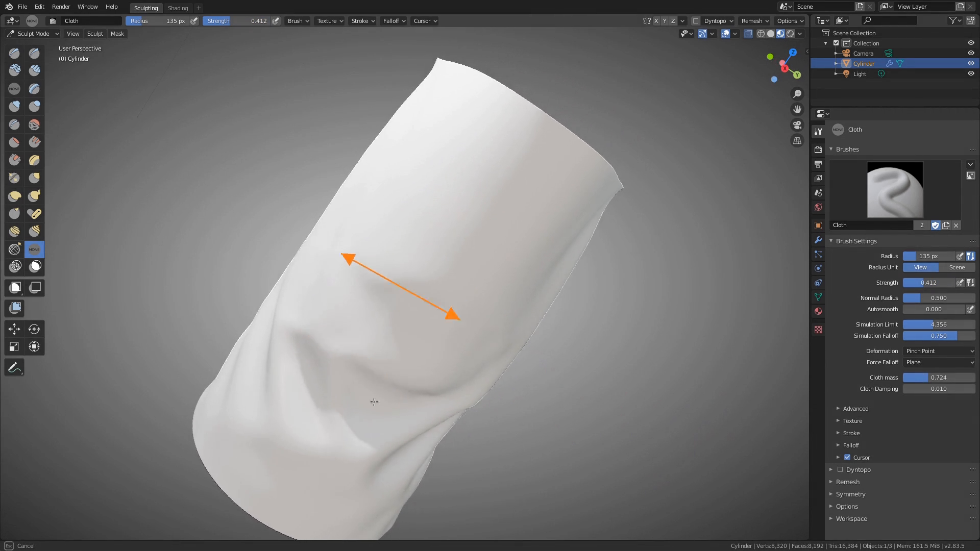This screenshot has width=980, height=551.
Task: Click the Remesh icon in top bar
Action: (752, 20)
